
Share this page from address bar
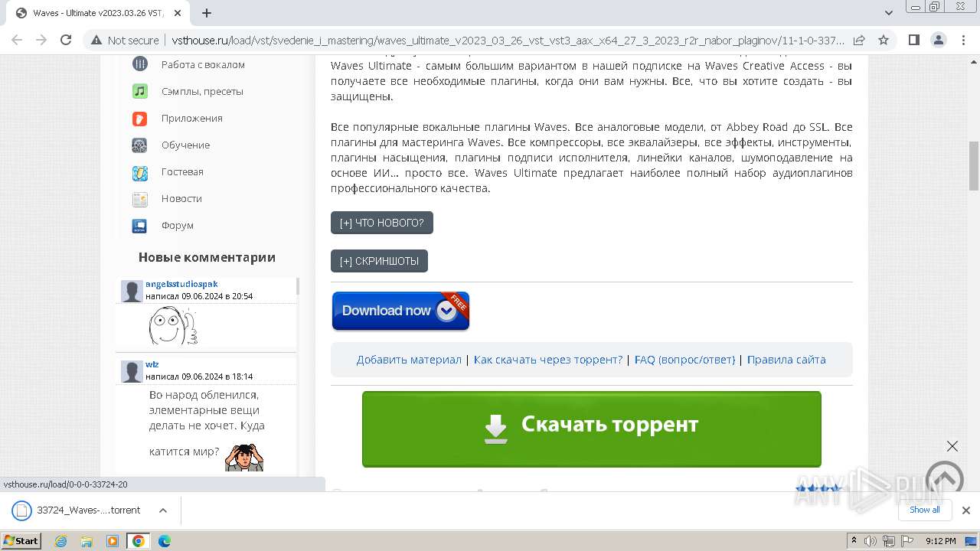pyautogui.click(x=859, y=40)
